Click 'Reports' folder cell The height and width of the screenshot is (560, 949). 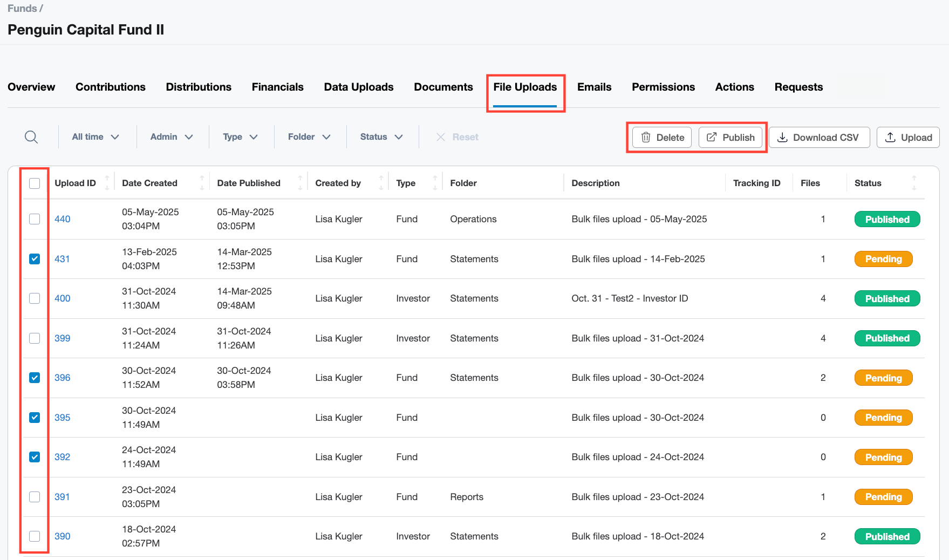tap(467, 497)
